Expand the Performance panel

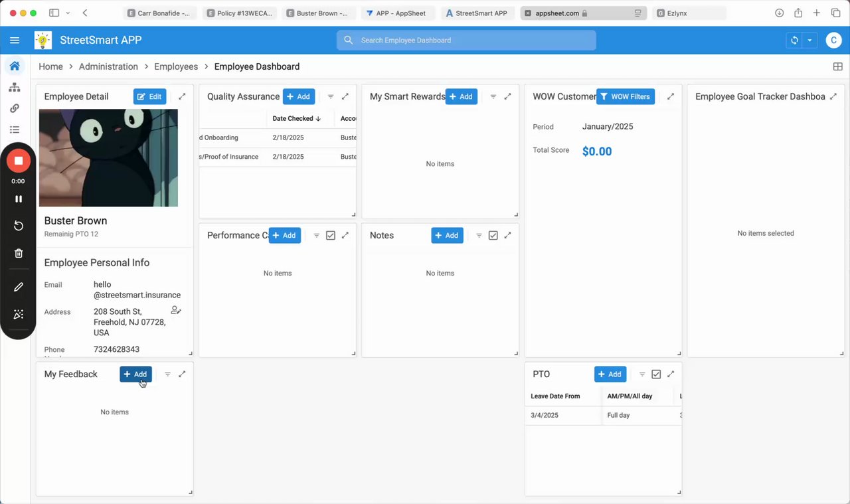click(x=345, y=235)
